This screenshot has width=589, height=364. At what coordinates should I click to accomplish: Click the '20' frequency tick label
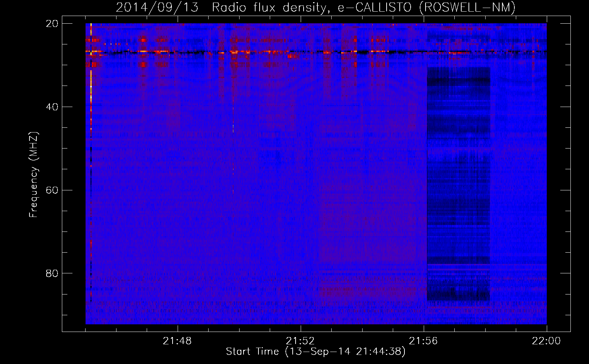(x=52, y=24)
